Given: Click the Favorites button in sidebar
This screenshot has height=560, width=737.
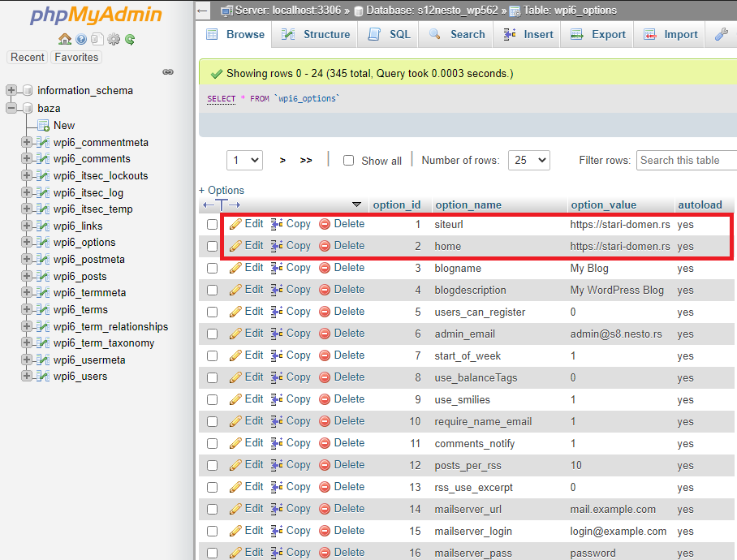Looking at the screenshot, I should pos(76,58).
